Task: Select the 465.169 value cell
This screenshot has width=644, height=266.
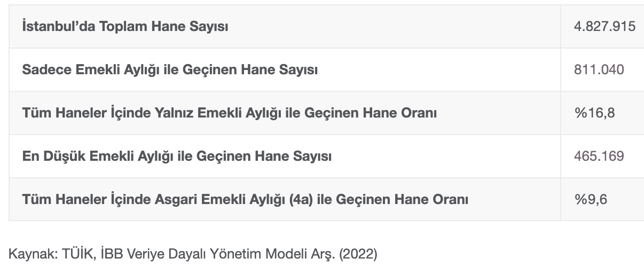Action: [599, 157]
